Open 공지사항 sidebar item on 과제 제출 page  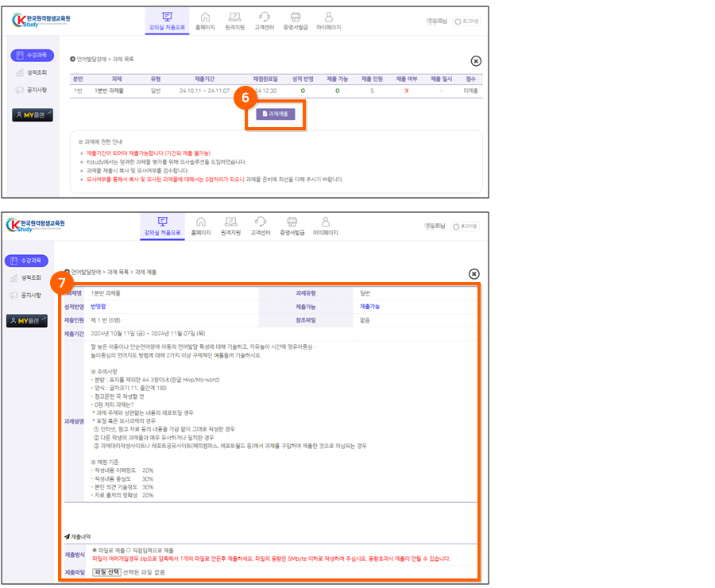point(26,295)
